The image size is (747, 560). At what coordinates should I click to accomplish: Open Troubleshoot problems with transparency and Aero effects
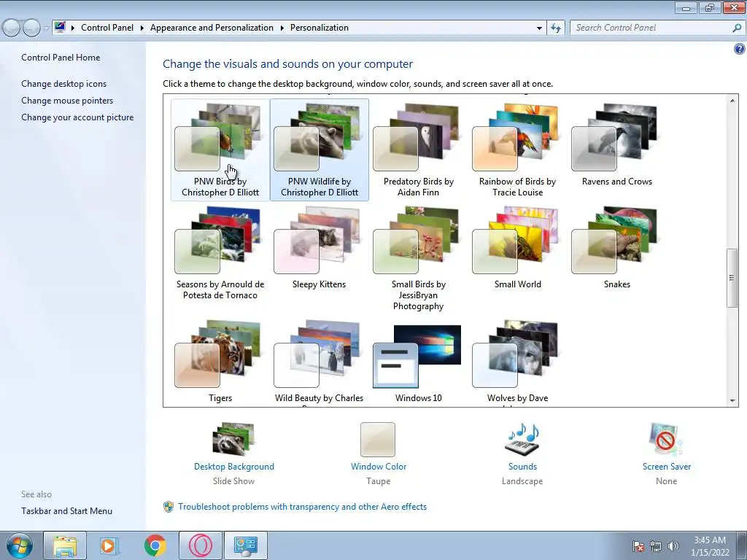click(303, 507)
